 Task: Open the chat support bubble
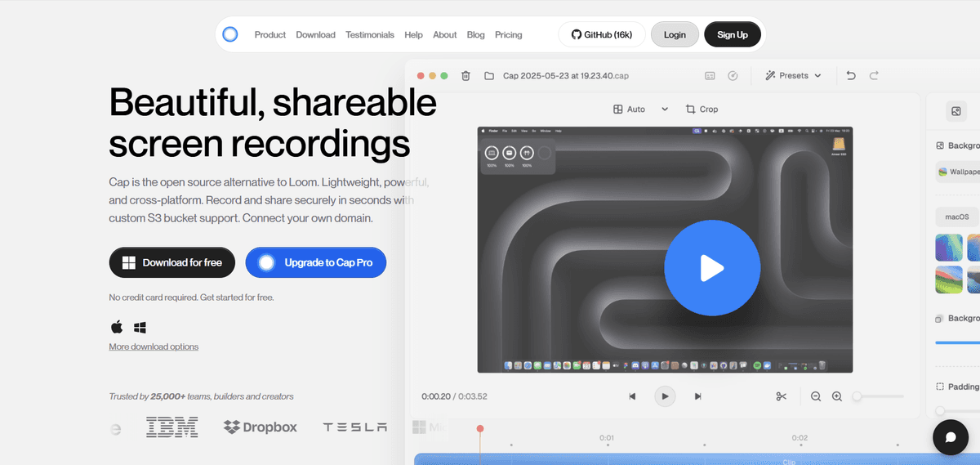[x=950, y=437]
